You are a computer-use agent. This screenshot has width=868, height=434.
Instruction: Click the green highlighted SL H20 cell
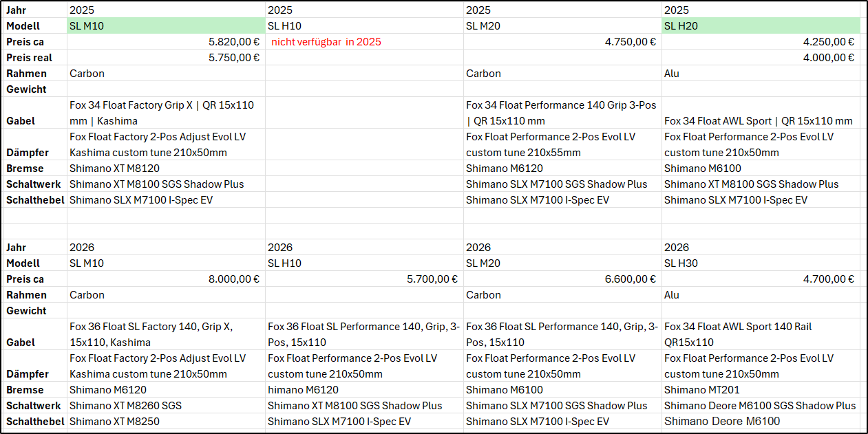click(x=761, y=26)
